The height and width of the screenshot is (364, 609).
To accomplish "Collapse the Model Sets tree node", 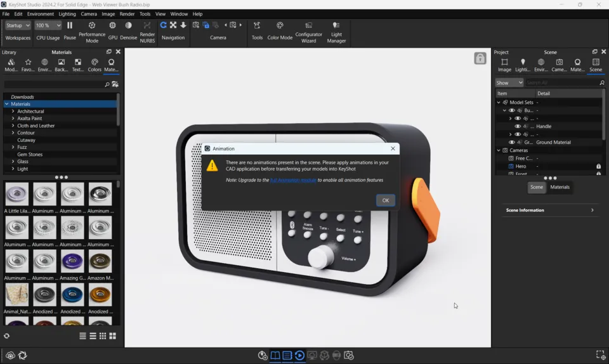I will pyautogui.click(x=499, y=103).
